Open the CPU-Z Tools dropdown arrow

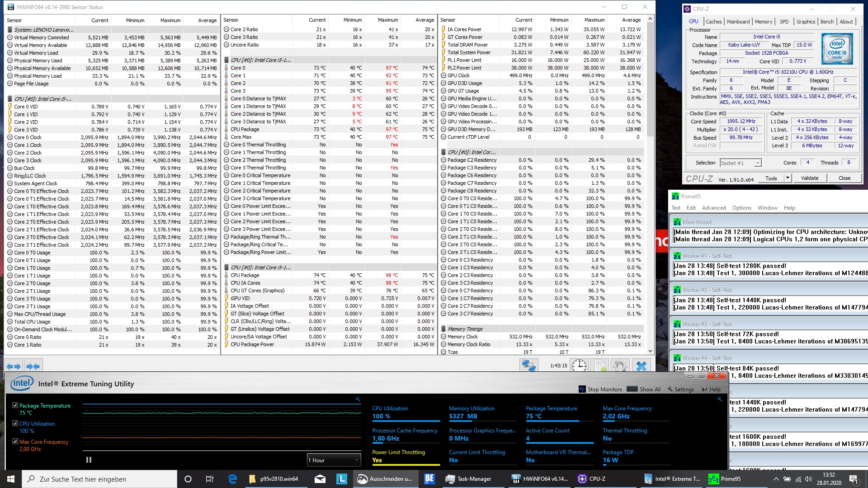click(788, 178)
